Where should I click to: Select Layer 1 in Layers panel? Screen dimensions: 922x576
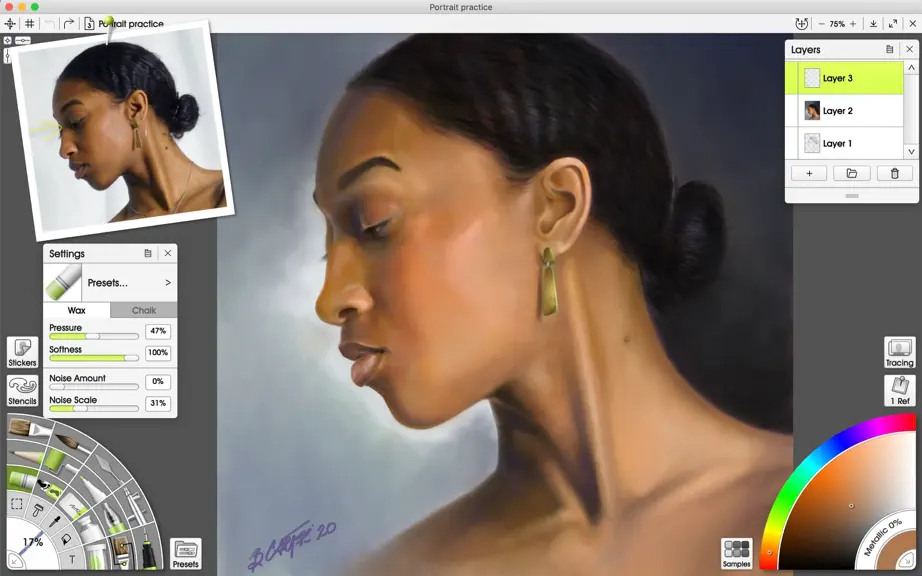tap(844, 143)
